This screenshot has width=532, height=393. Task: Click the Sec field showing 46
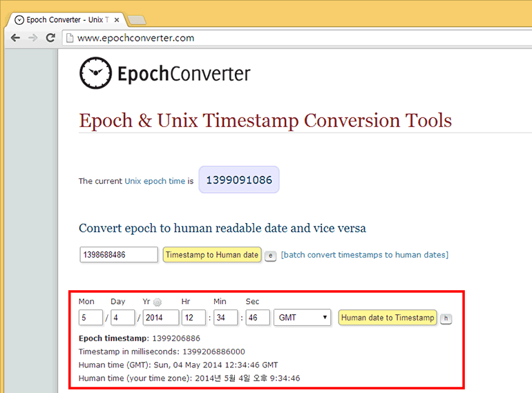click(x=257, y=318)
